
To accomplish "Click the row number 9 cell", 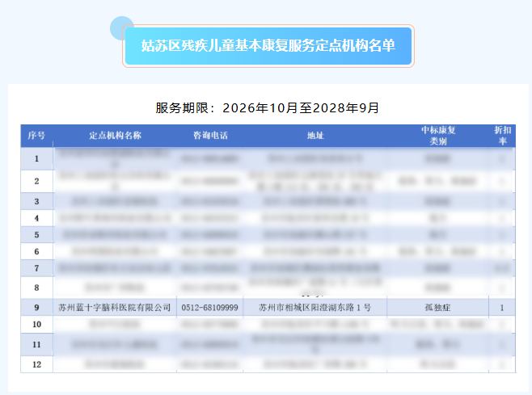I will 36,308.
